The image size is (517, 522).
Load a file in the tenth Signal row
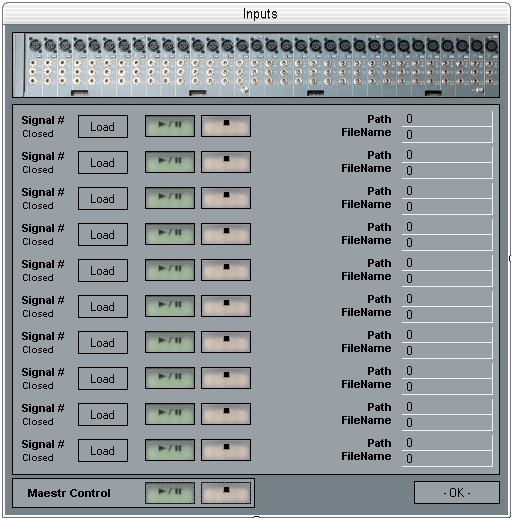tap(103, 451)
